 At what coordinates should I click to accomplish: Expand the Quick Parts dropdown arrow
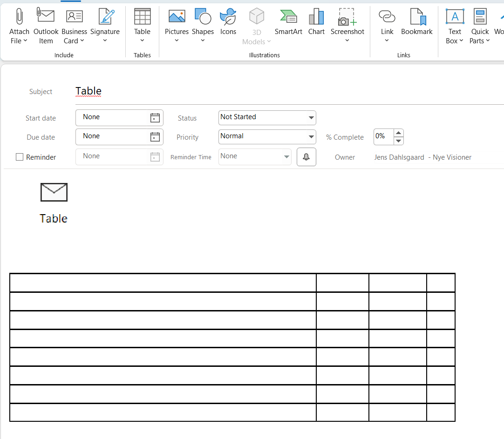coord(488,41)
